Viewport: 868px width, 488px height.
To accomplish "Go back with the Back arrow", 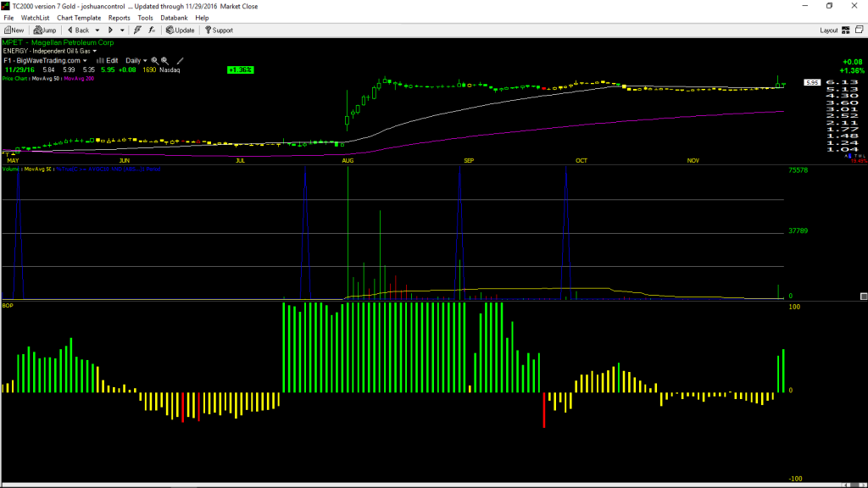I will (78, 30).
